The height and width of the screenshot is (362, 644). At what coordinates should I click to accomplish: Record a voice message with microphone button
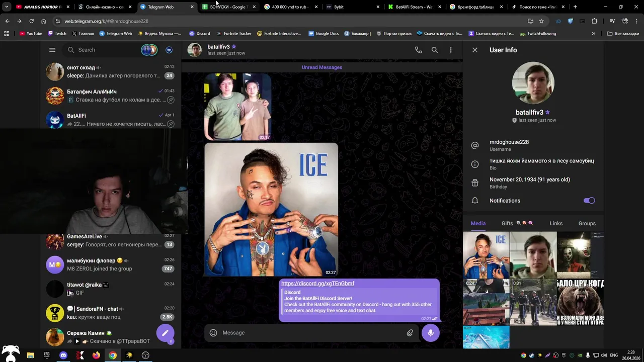click(x=431, y=333)
